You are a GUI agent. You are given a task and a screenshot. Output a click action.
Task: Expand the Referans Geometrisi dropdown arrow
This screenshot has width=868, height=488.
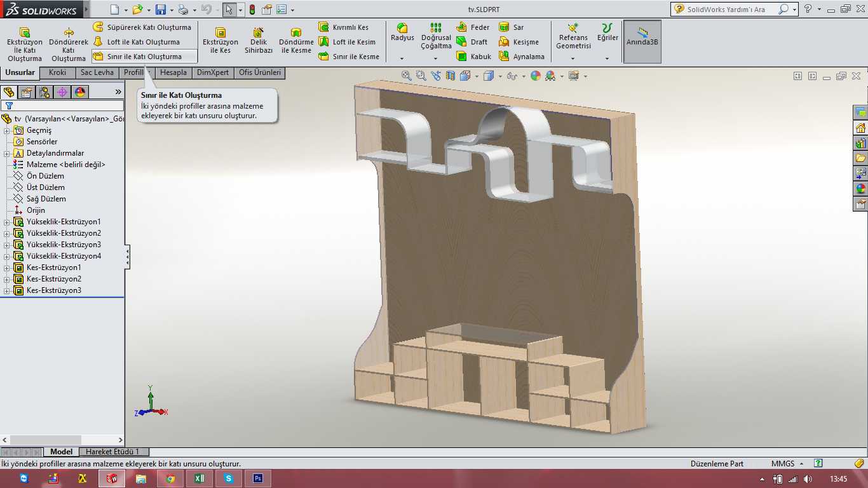point(573,58)
